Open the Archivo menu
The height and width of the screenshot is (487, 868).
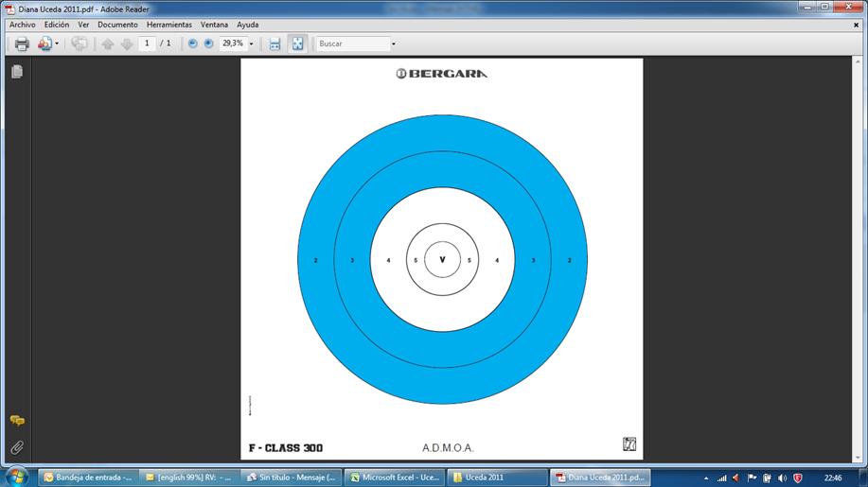(x=23, y=25)
